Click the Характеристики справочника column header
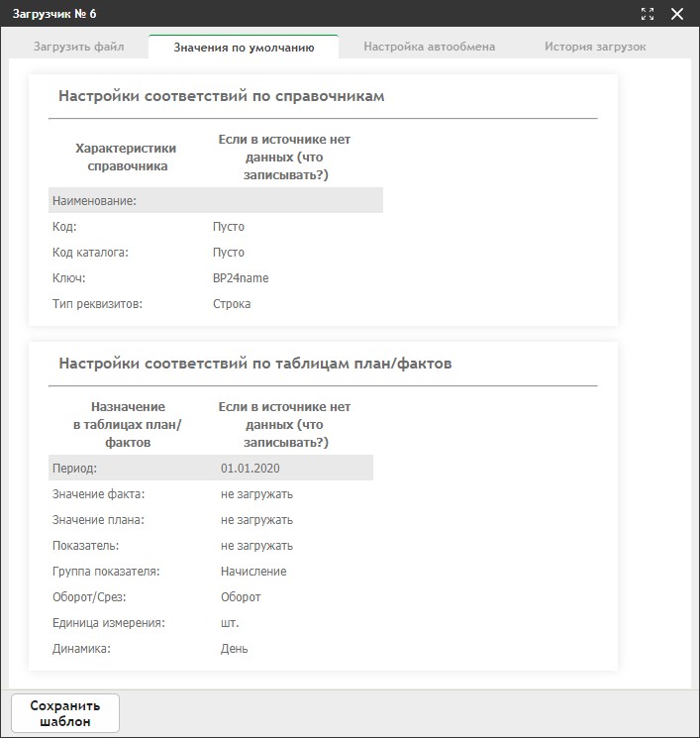700x738 pixels. (126, 158)
